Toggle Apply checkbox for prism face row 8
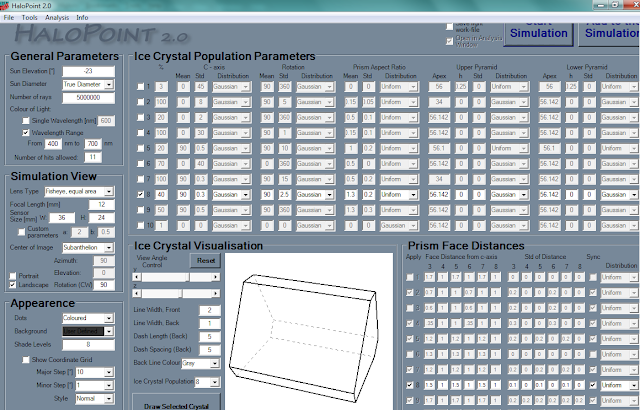The image size is (640, 410). (x=409, y=385)
